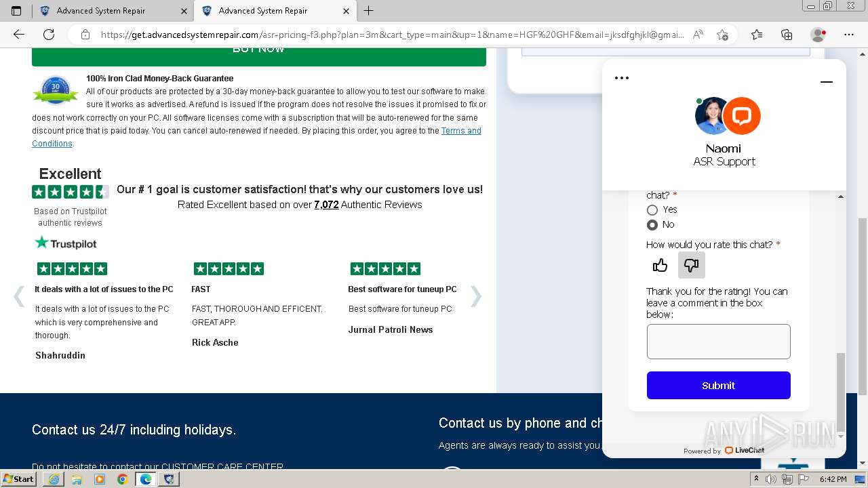The height and width of the screenshot is (488, 868).
Task: Open Advanced System Repair taskbar app
Action: 168,479
